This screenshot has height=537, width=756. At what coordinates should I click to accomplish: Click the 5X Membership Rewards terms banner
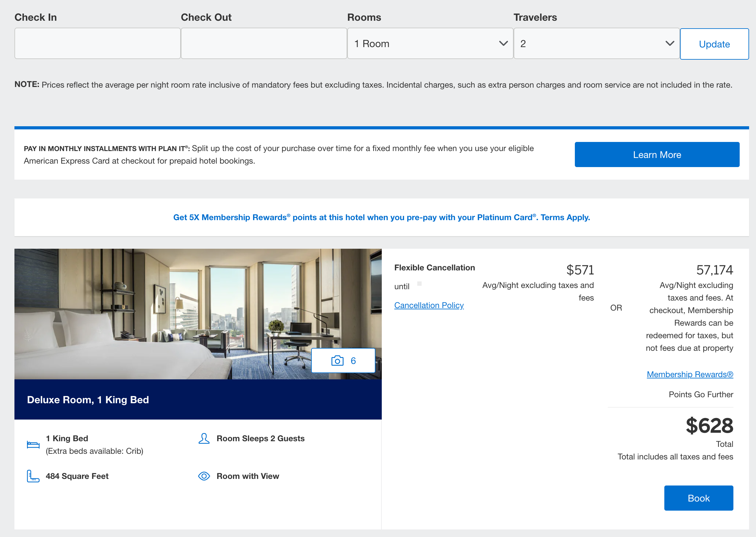tap(381, 217)
